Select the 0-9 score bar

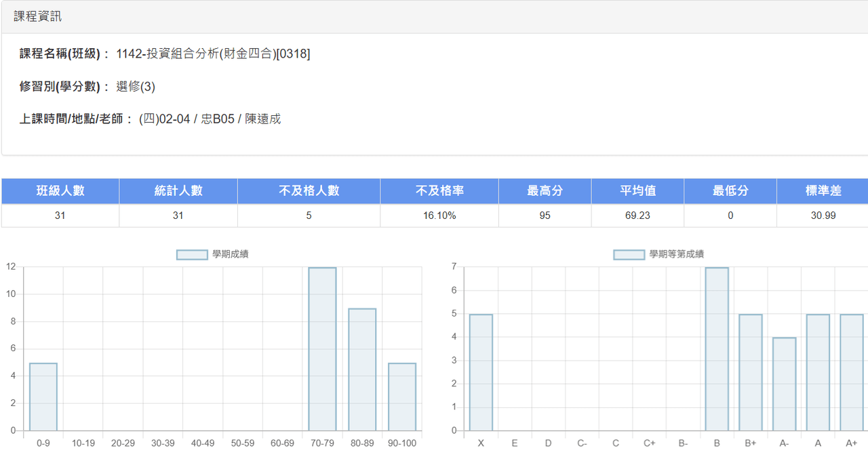coord(43,397)
